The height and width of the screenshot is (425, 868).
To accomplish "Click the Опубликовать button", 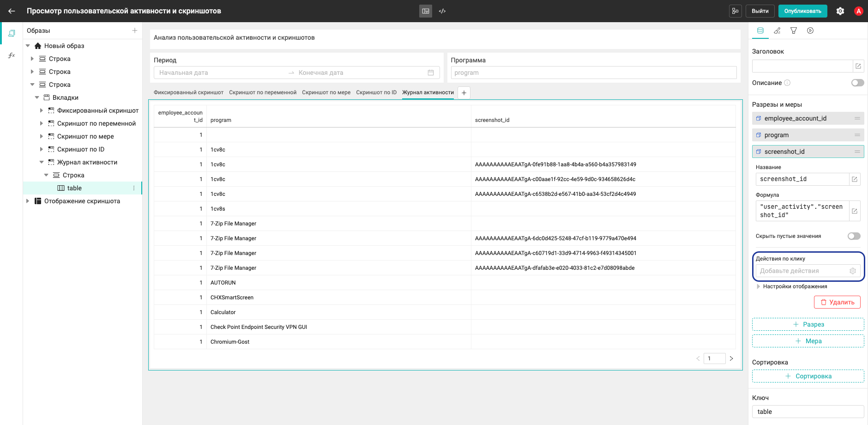I will tap(802, 11).
